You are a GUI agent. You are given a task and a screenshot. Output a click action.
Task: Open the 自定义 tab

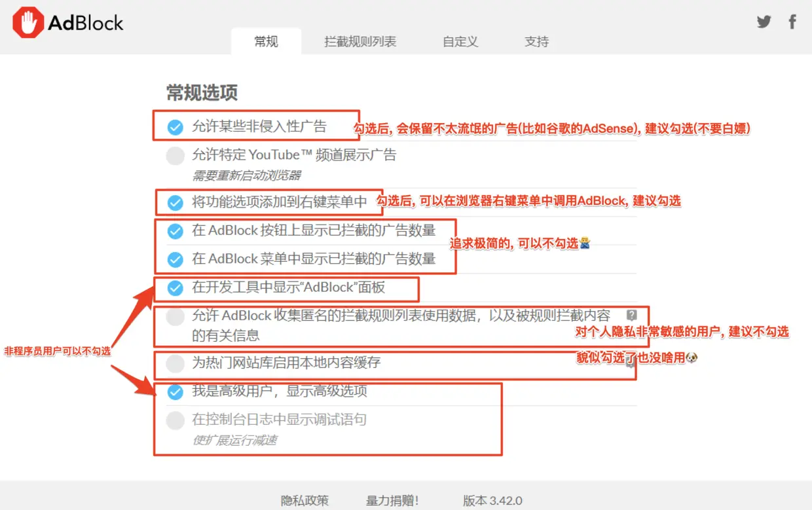click(x=460, y=41)
